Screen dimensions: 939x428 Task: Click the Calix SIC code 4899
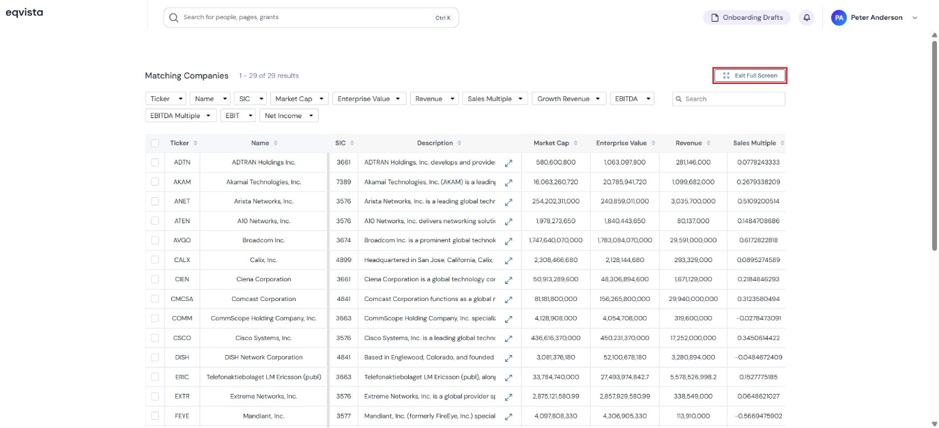coord(344,260)
